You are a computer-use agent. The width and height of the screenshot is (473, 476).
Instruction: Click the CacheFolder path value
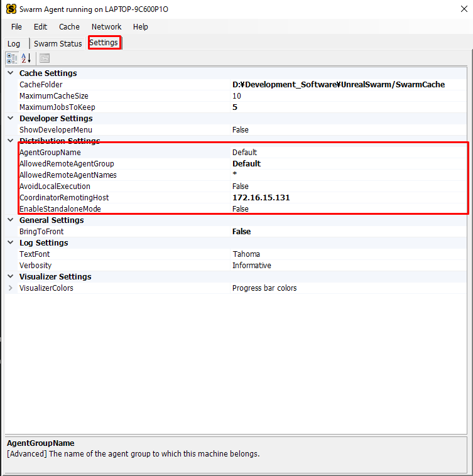pos(338,85)
